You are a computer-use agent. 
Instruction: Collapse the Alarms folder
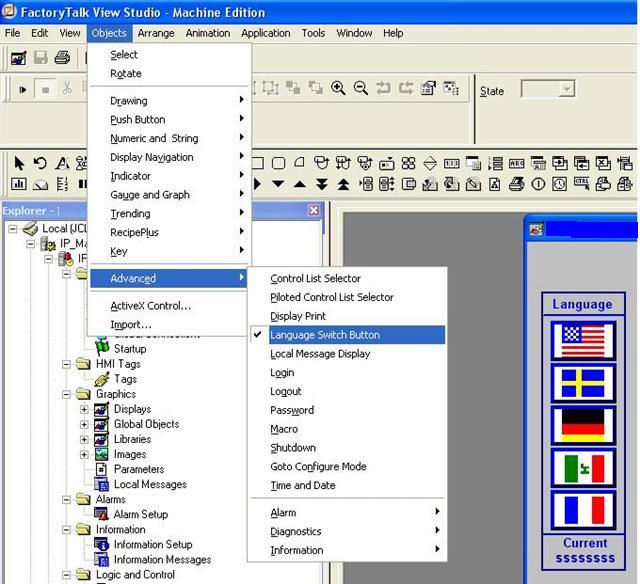click(66, 500)
